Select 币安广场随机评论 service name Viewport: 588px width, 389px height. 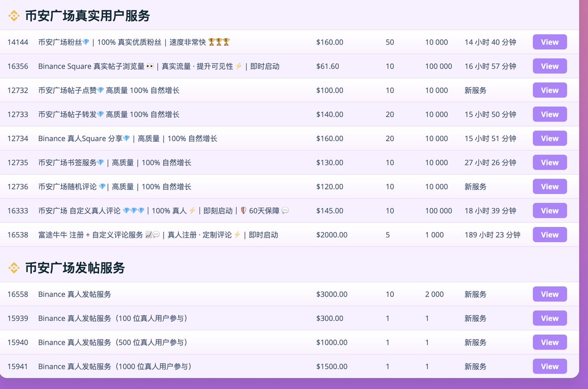(115, 186)
